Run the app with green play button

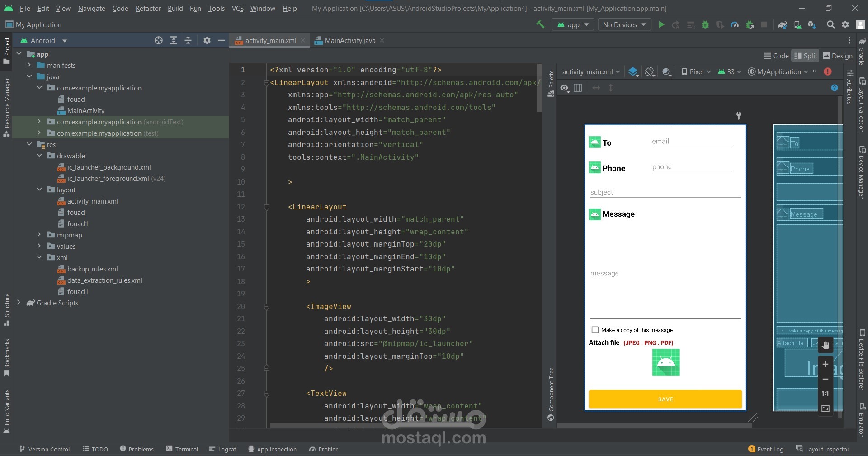click(661, 25)
